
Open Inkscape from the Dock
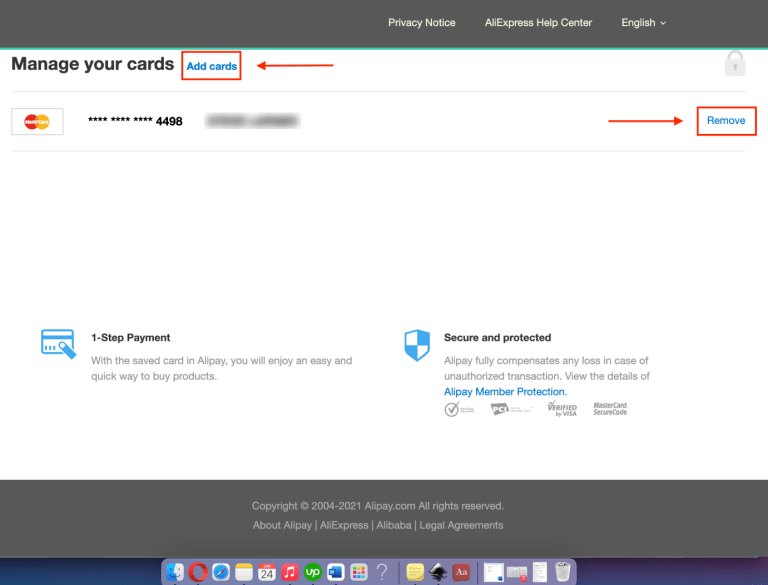438,572
